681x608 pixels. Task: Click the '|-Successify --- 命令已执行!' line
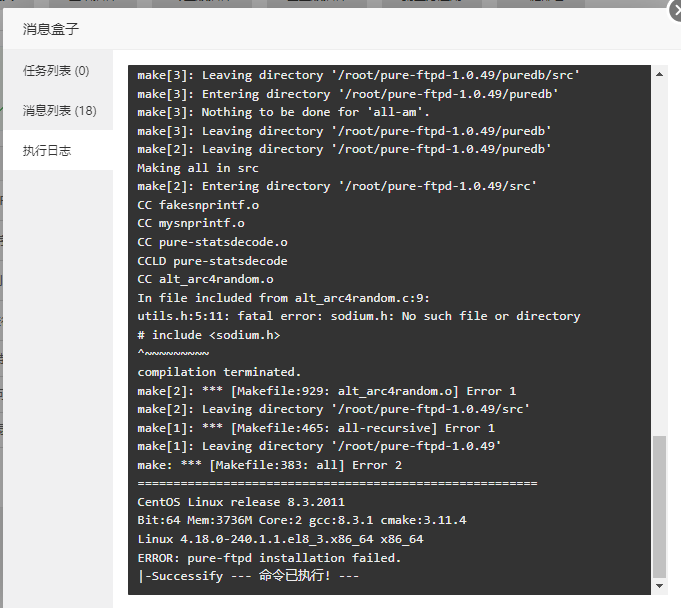tap(248, 576)
